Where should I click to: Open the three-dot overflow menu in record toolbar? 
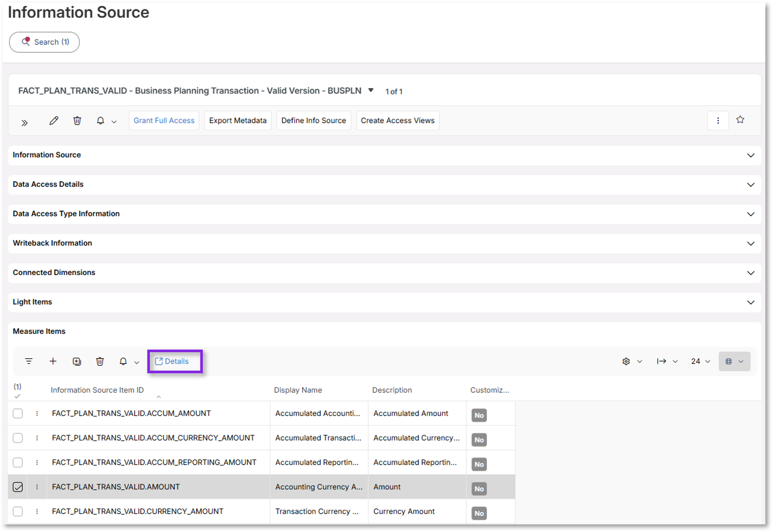click(718, 120)
